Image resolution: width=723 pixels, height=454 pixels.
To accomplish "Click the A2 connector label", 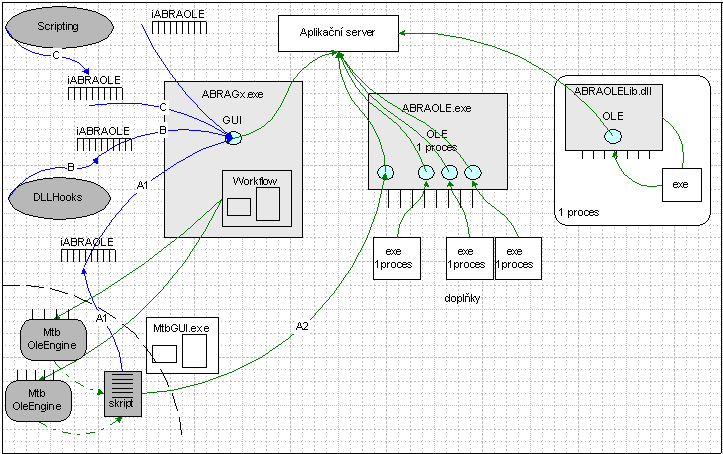I will (x=303, y=326).
